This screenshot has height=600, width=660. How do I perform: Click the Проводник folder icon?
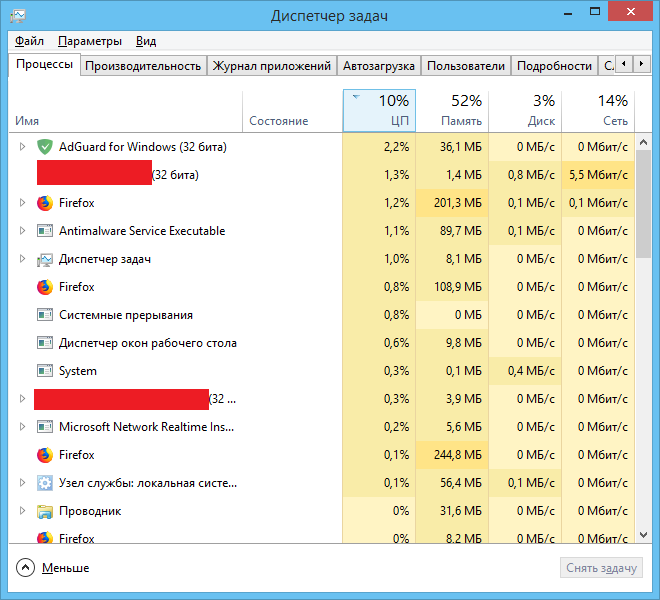tap(45, 511)
